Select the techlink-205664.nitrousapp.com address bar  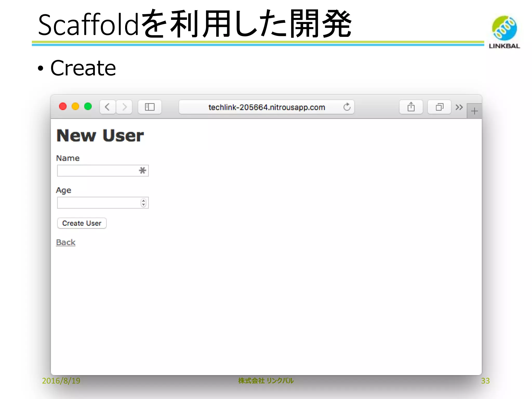267,107
